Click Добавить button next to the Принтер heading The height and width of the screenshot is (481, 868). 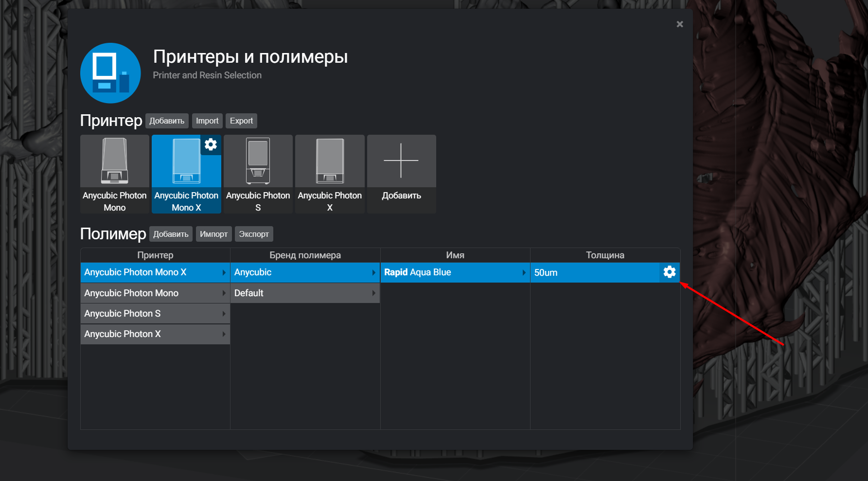pyautogui.click(x=167, y=121)
